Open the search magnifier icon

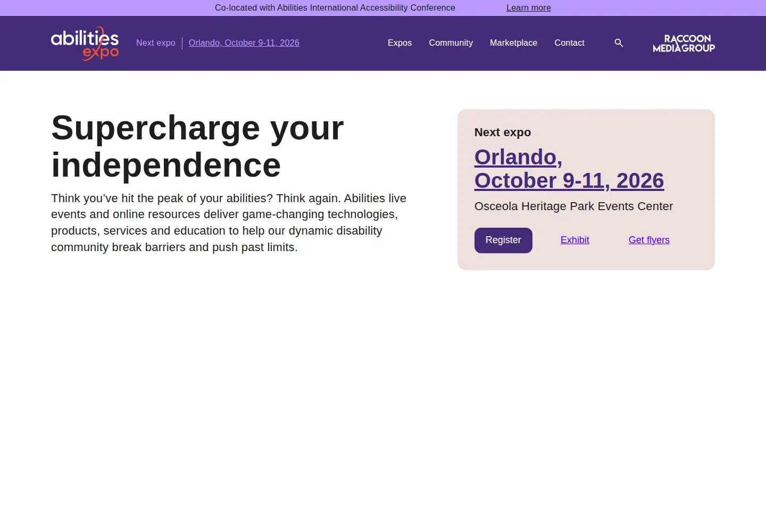click(619, 43)
